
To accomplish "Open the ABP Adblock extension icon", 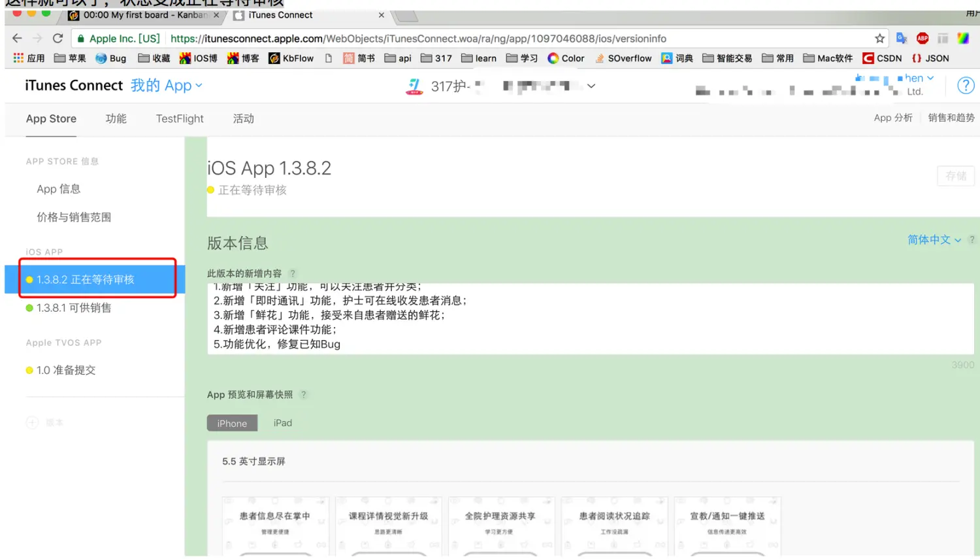I will (923, 39).
